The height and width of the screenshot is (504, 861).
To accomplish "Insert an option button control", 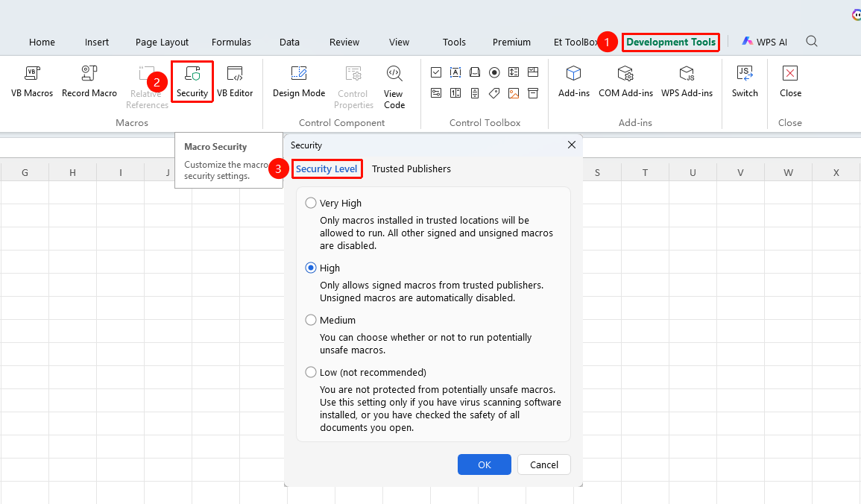I will point(494,72).
